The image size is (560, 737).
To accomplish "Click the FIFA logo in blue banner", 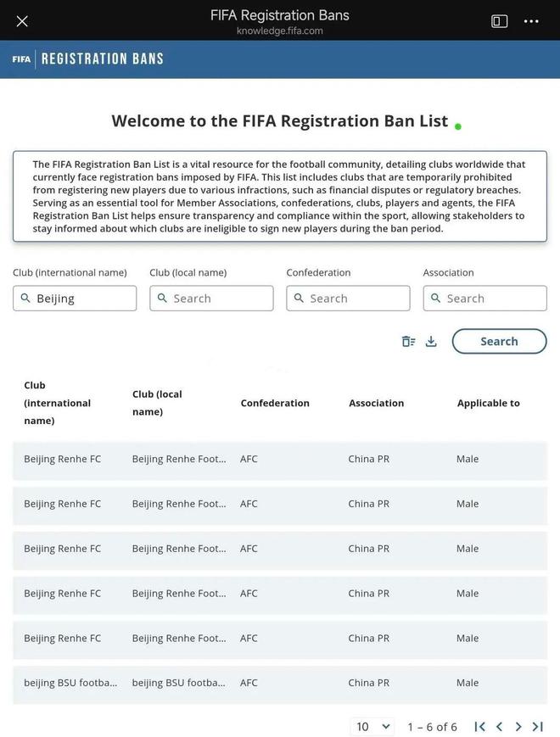I will (21, 59).
